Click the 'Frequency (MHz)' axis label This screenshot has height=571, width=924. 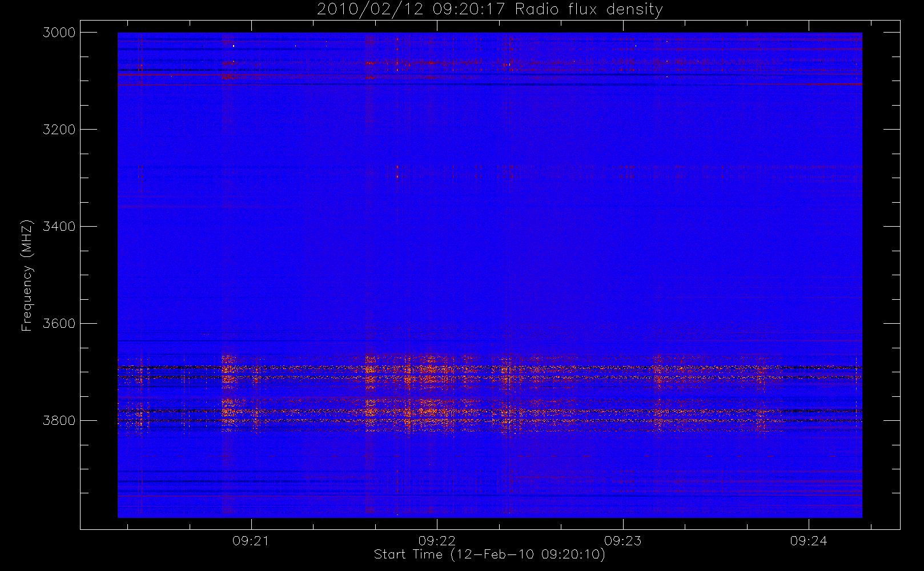click(x=27, y=275)
